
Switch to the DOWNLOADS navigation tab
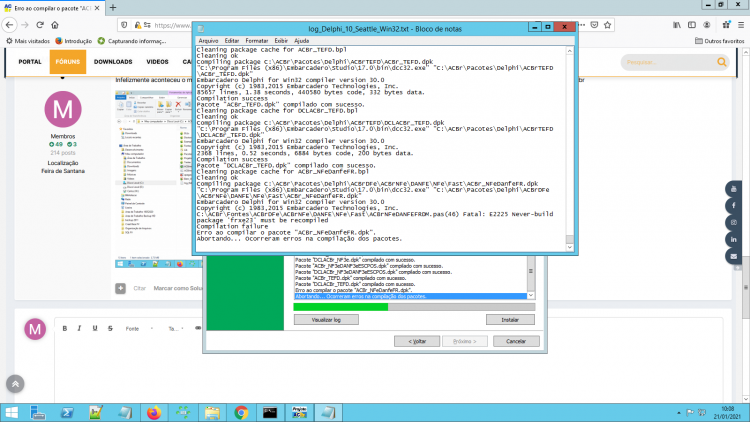click(113, 62)
